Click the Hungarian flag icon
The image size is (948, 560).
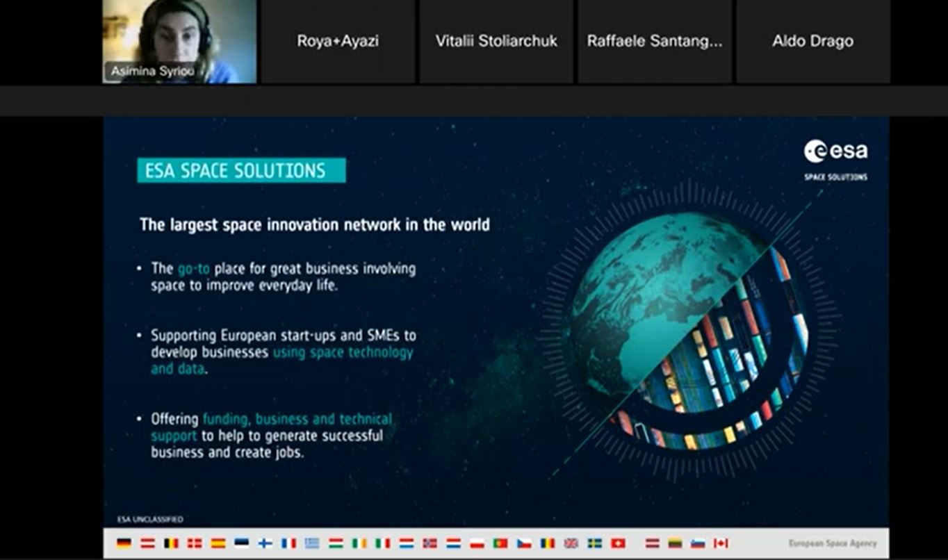[336, 543]
